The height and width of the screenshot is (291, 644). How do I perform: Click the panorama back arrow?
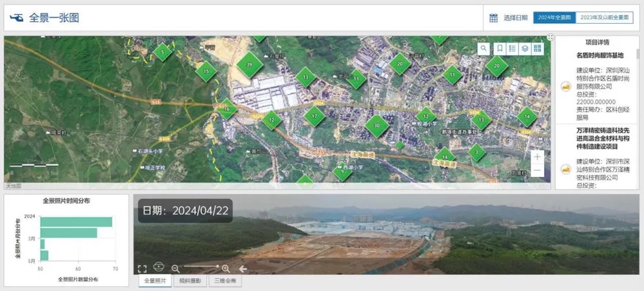243,268
